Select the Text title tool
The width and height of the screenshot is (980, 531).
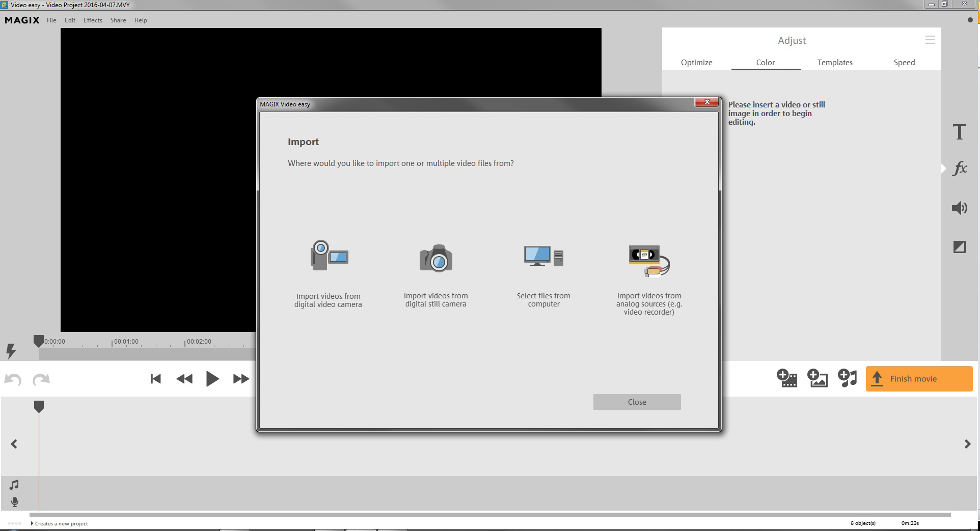(x=960, y=132)
